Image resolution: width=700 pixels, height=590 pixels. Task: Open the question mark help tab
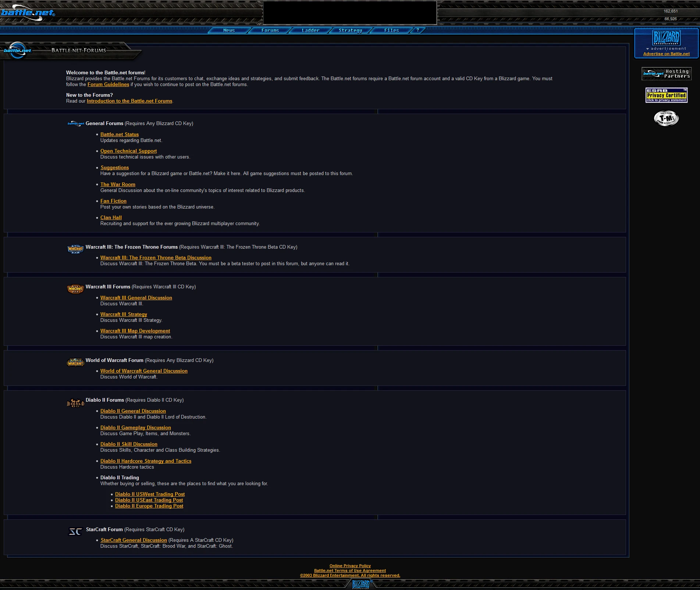click(418, 30)
